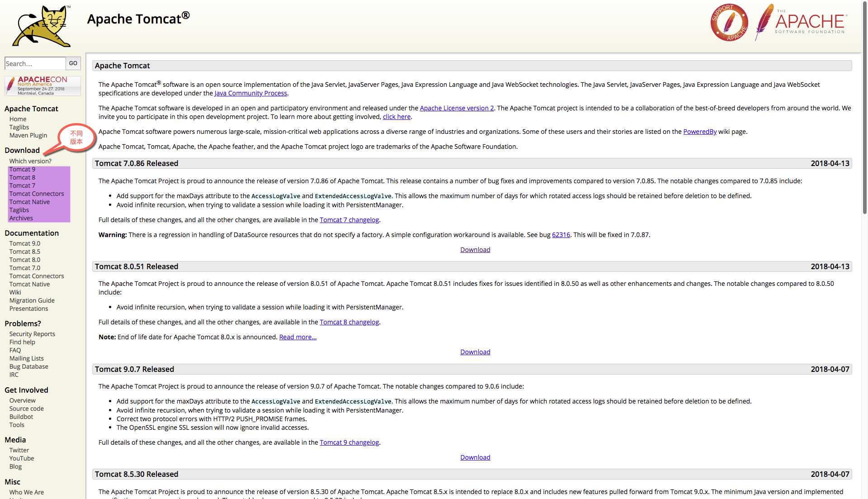Follow the Apache License version 2 link
This screenshot has height=499, width=868.
click(x=457, y=108)
